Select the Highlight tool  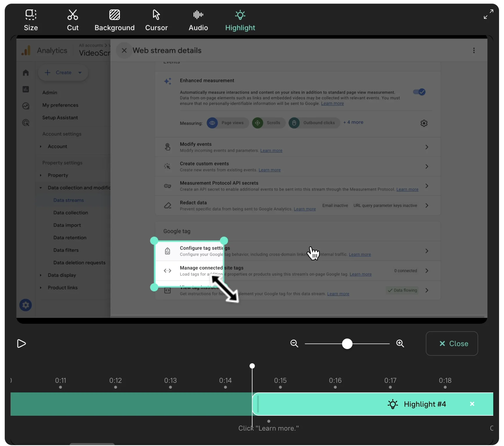point(240,20)
